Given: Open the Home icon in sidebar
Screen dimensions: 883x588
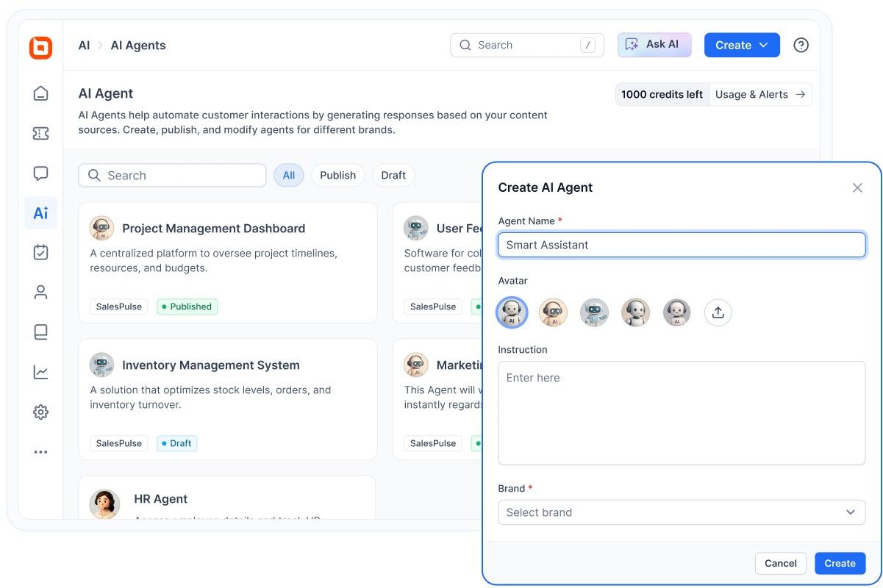Looking at the screenshot, I should pyautogui.click(x=41, y=93).
